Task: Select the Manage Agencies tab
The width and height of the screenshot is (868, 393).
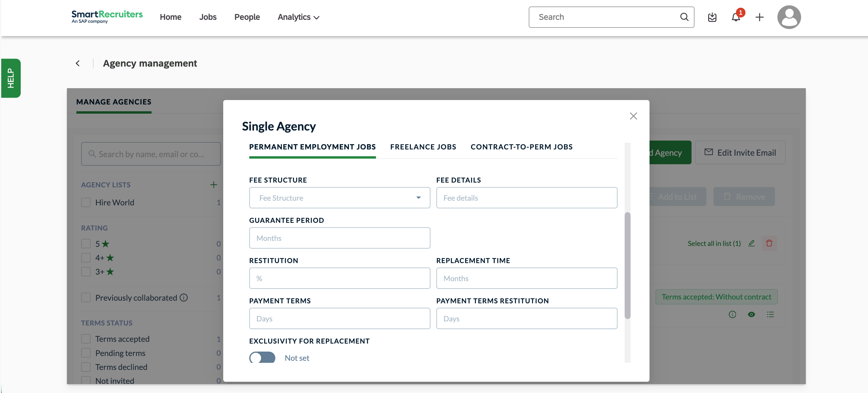Action: [x=114, y=102]
